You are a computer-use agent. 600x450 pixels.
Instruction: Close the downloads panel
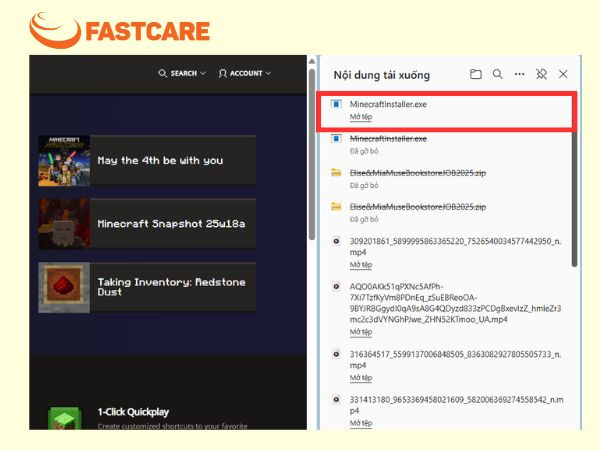pyautogui.click(x=563, y=74)
